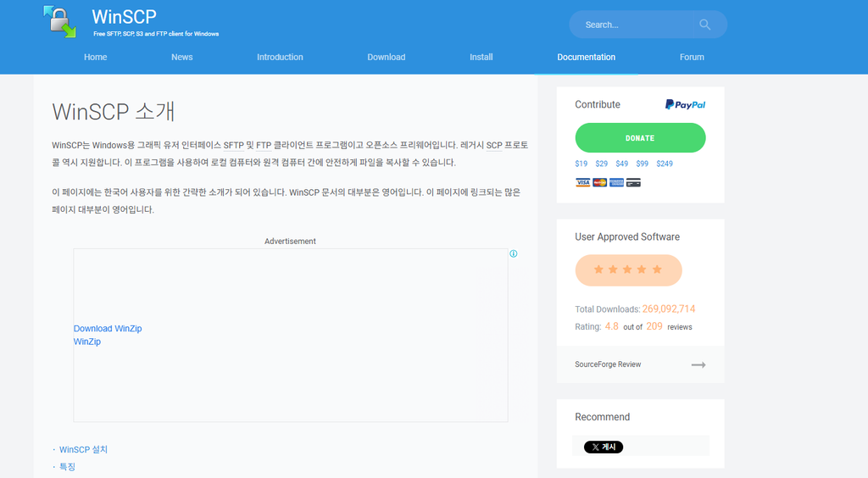868x478 pixels.
Task: Click the 4.8 rating value
Action: (x=612, y=326)
